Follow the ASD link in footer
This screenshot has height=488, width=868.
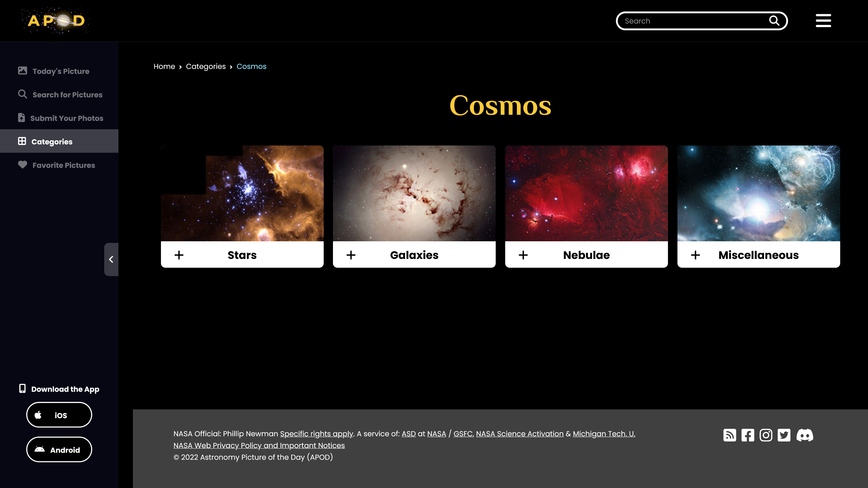[409, 434]
